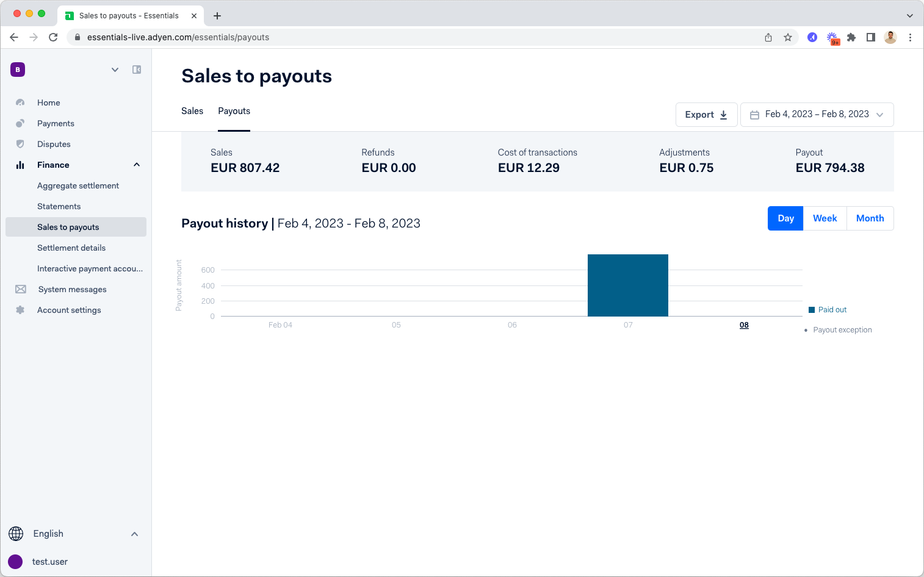Collapse the Finance menu chevron
This screenshot has height=577, width=924.
(x=137, y=165)
